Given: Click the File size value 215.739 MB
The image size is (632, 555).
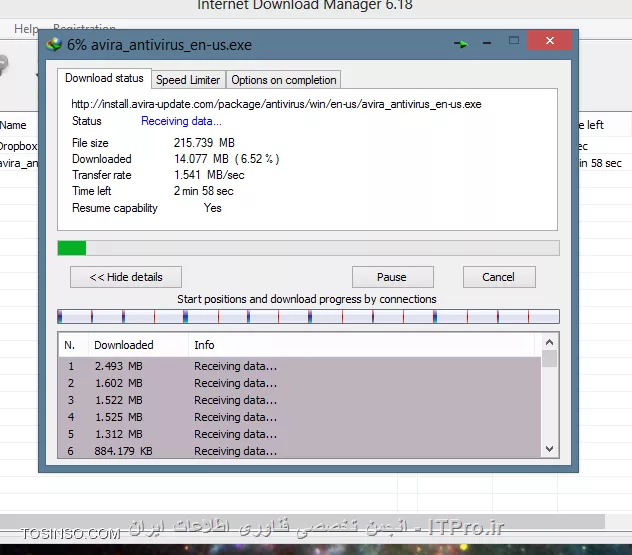Looking at the screenshot, I should pos(204,143).
